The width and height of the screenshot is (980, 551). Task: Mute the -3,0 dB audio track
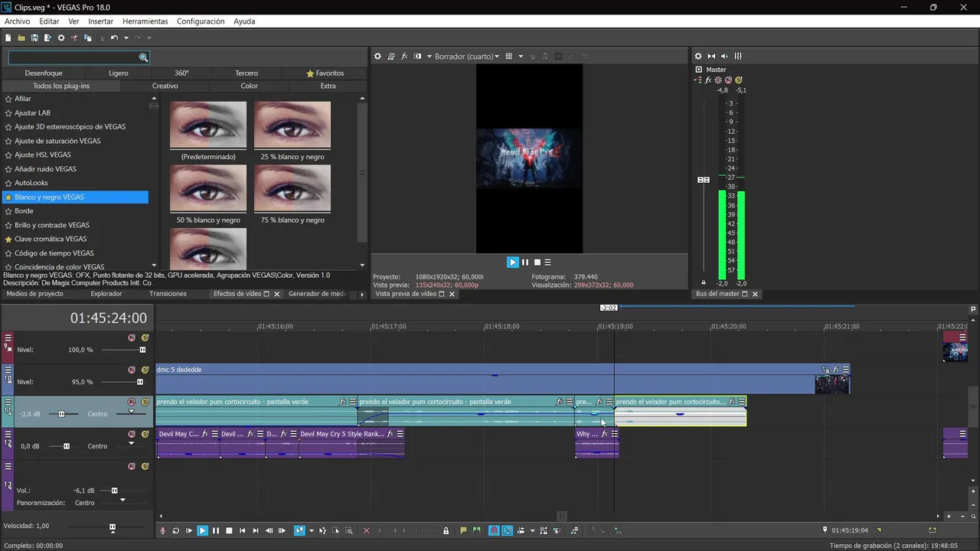point(132,402)
